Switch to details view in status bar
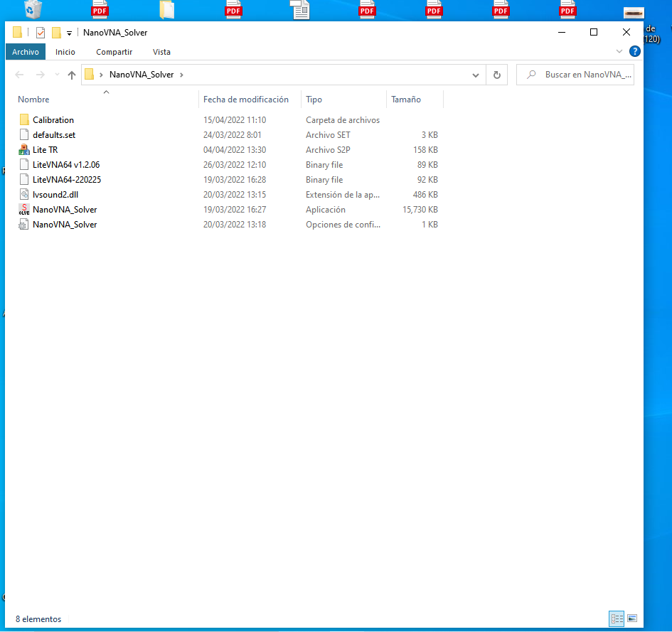 617,618
